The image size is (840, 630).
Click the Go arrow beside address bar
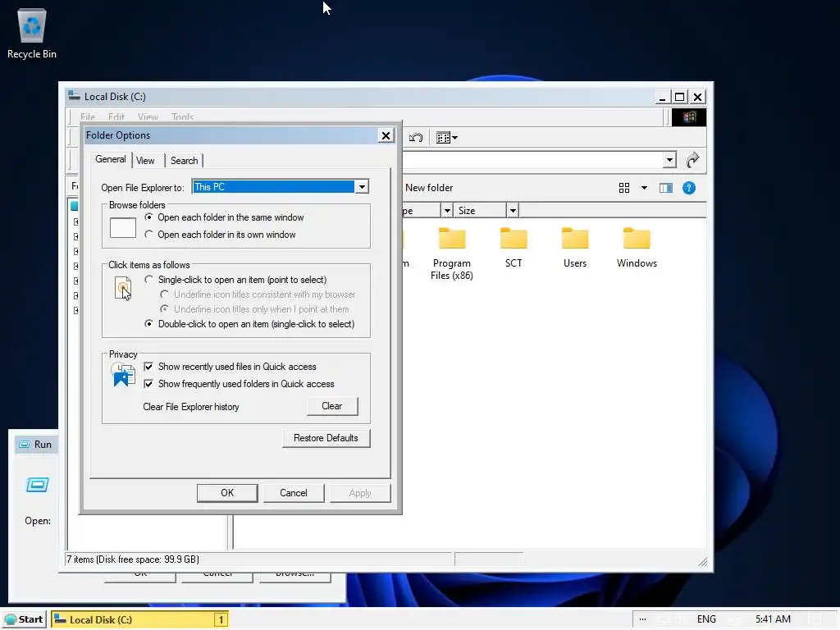[x=692, y=160]
